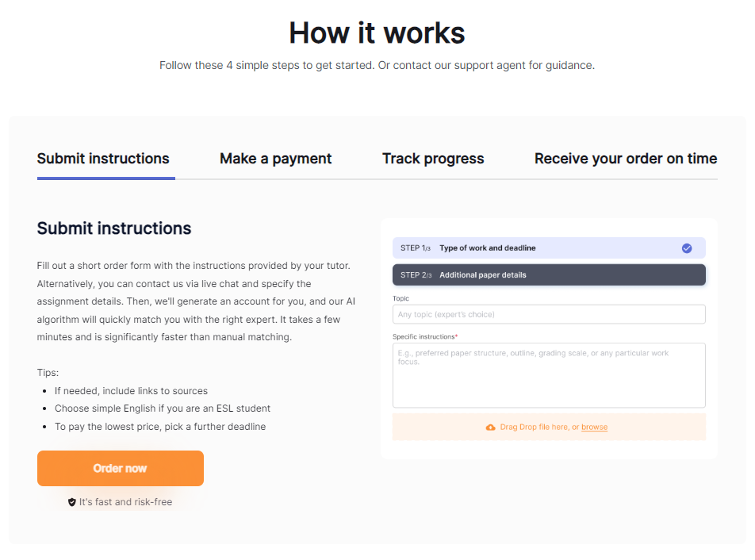The image size is (755, 560).
Task: Switch to the Make a payment tab
Action: (x=275, y=159)
